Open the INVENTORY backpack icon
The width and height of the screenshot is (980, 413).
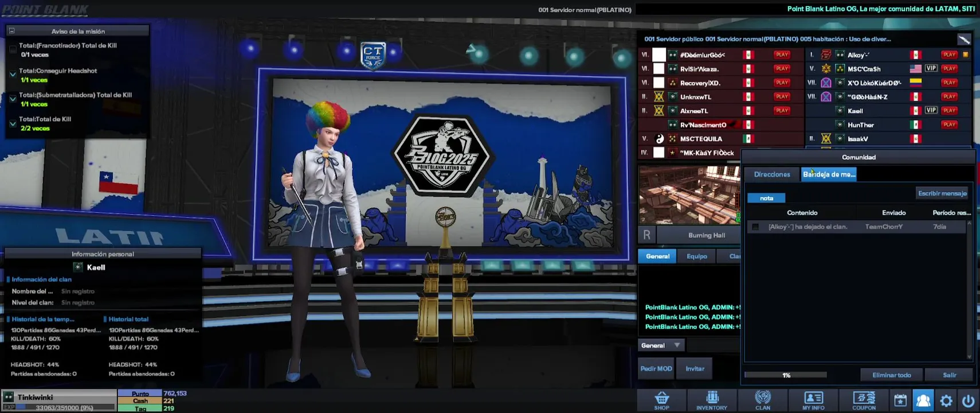tap(712, 400)
